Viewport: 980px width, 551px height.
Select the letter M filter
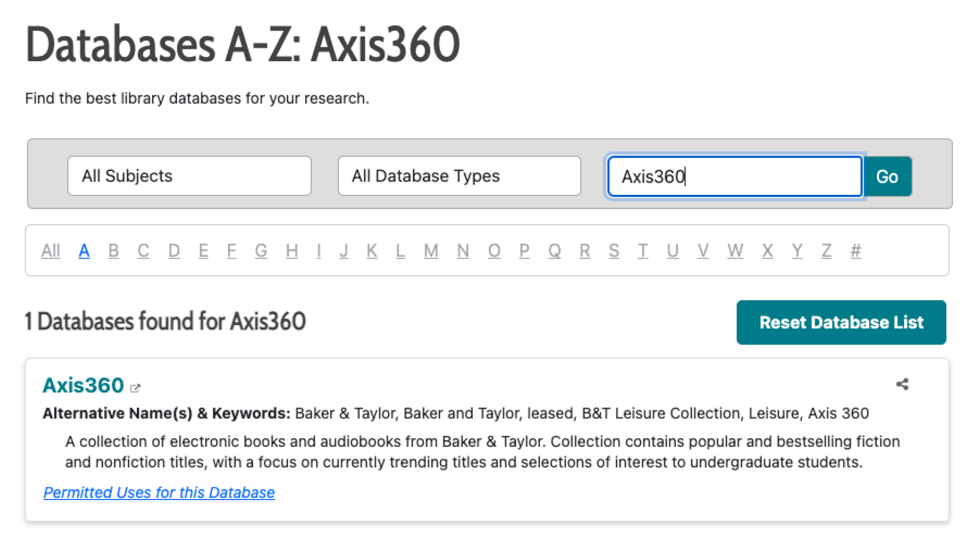tap(431, 251)
